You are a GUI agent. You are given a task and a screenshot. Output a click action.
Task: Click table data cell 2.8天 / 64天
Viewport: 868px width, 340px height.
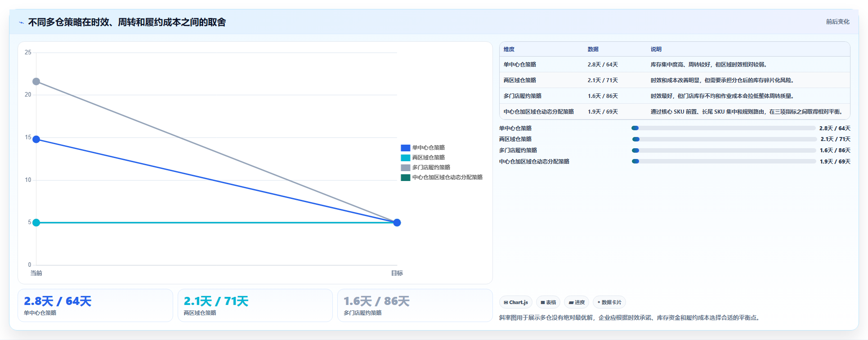coord(603,65)
